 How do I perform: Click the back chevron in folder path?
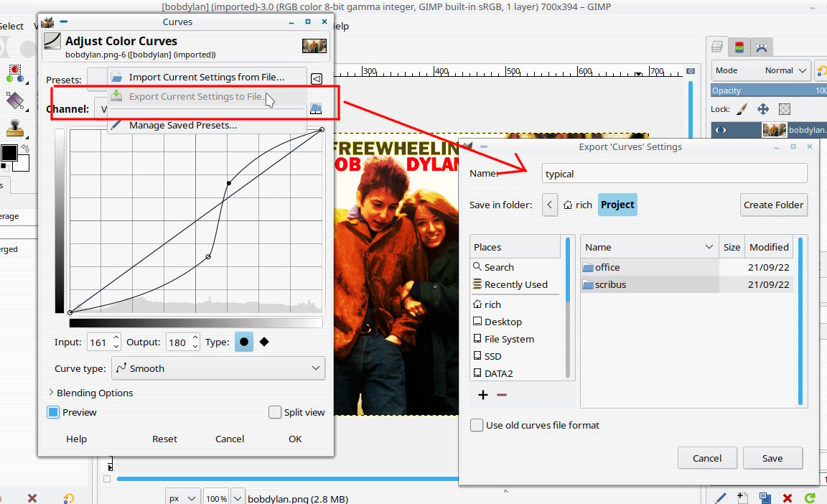tap(550, 205)
